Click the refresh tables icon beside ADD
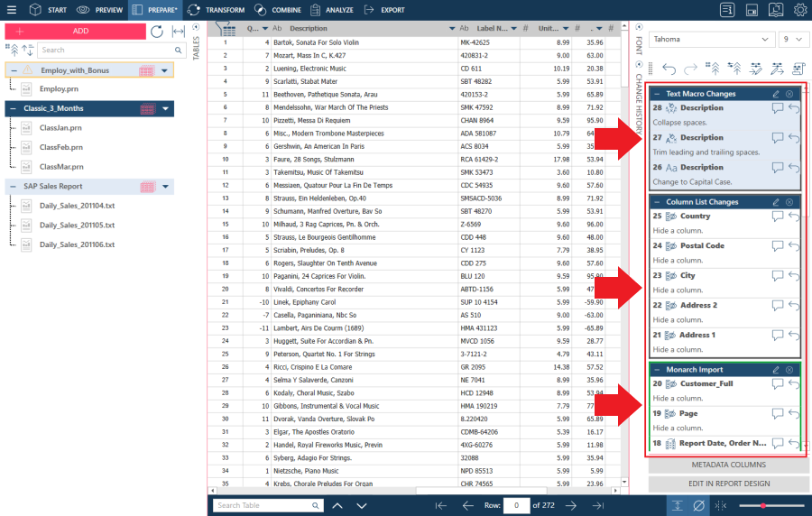The image size is (812, 516). 157,31
